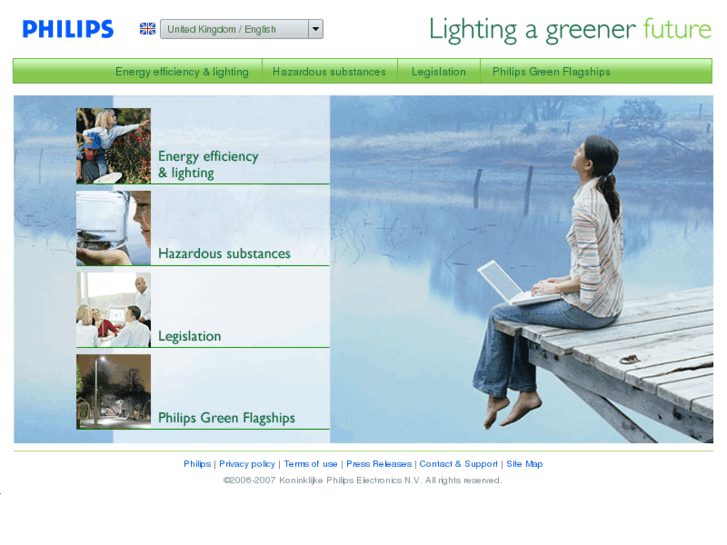
Task: Open Legislation panel link
Action: (x=190, y=336)
